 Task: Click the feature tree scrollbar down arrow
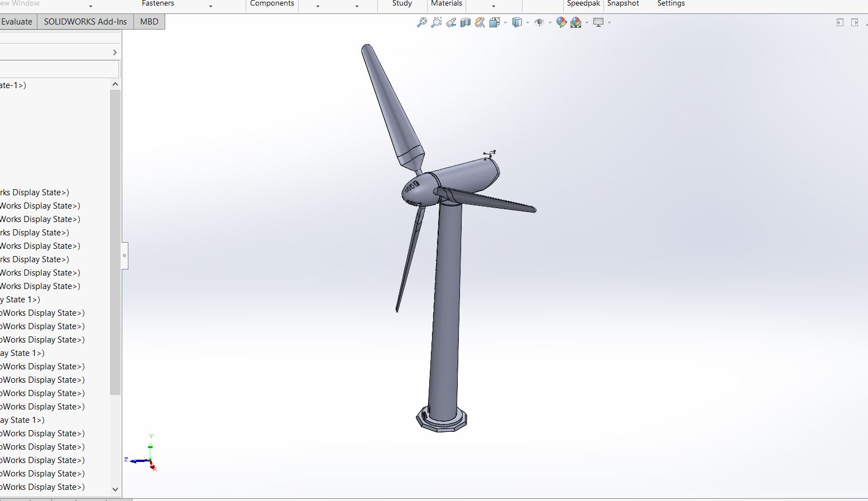[116, 489]
